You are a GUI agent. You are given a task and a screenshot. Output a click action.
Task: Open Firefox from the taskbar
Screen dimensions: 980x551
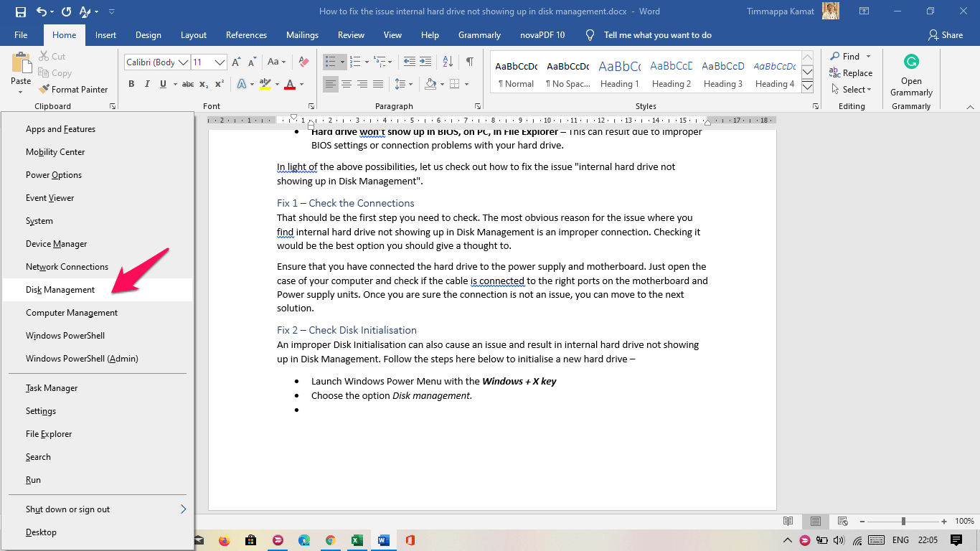[x=225, y=540]
